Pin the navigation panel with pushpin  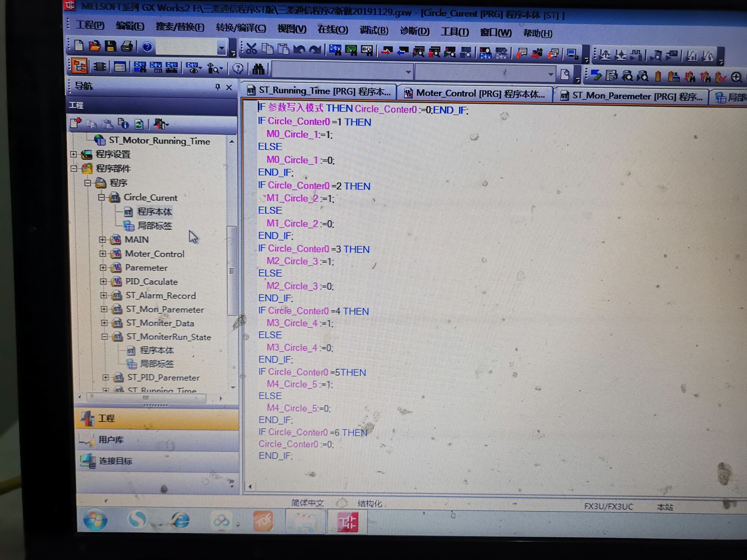(x=218, y=87)
